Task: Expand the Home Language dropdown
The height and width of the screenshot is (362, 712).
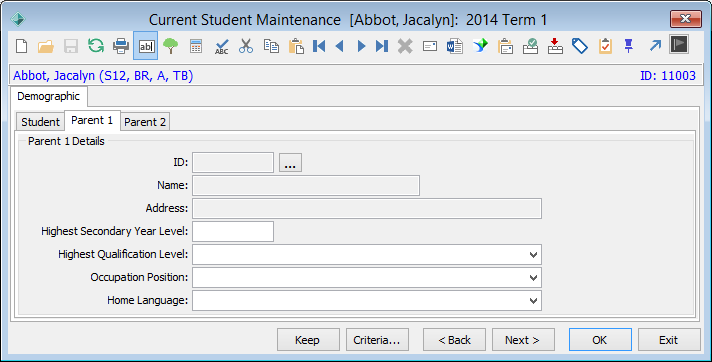Action: pos(534,301)
